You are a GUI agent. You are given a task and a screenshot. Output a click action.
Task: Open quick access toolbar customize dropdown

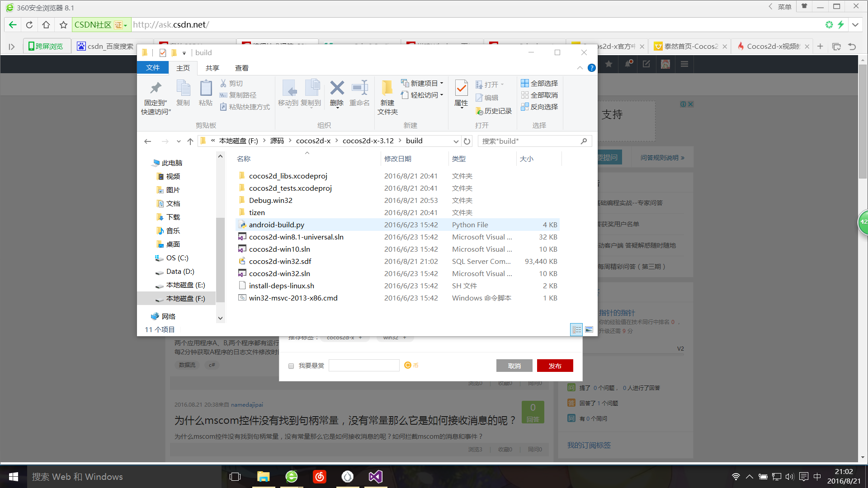coord(184,53)
